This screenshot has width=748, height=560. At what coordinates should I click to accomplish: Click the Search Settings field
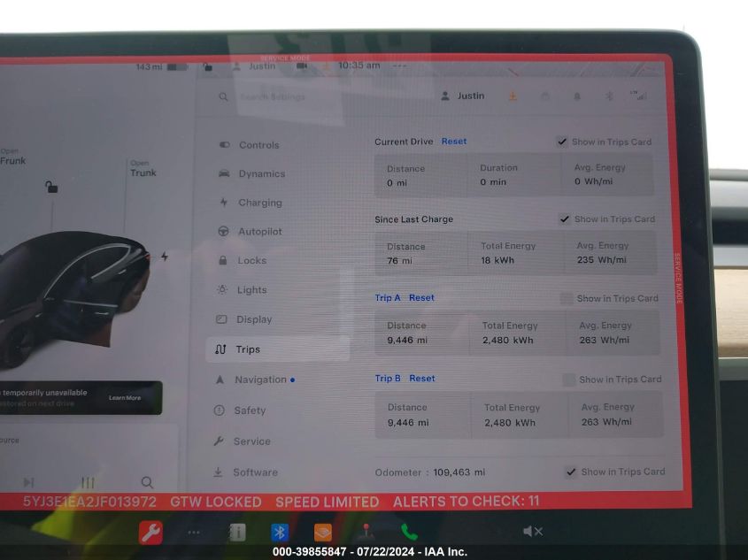tap(274, 96)
